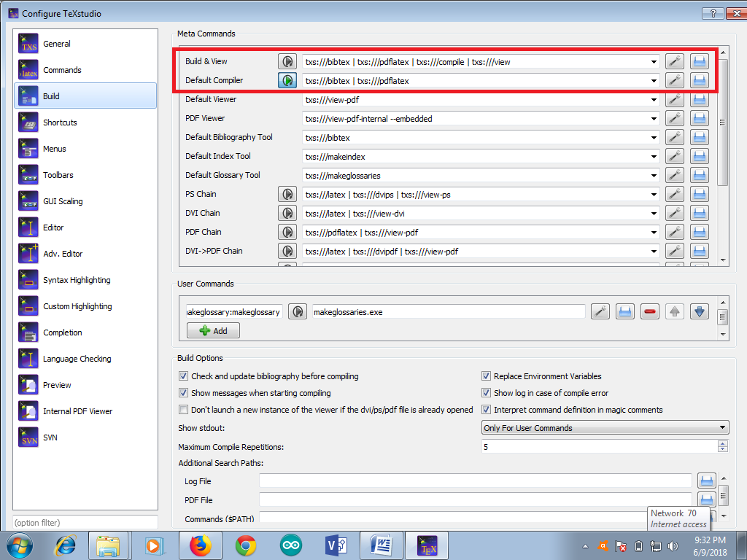
Task: Open wrench config for Default Glossary Tool
Action: point(675,175)
